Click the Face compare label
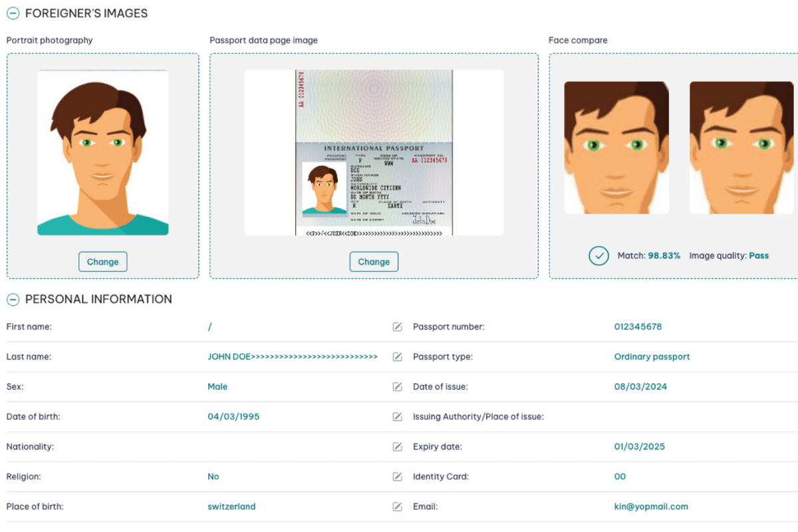 click(x=578, y=40)
